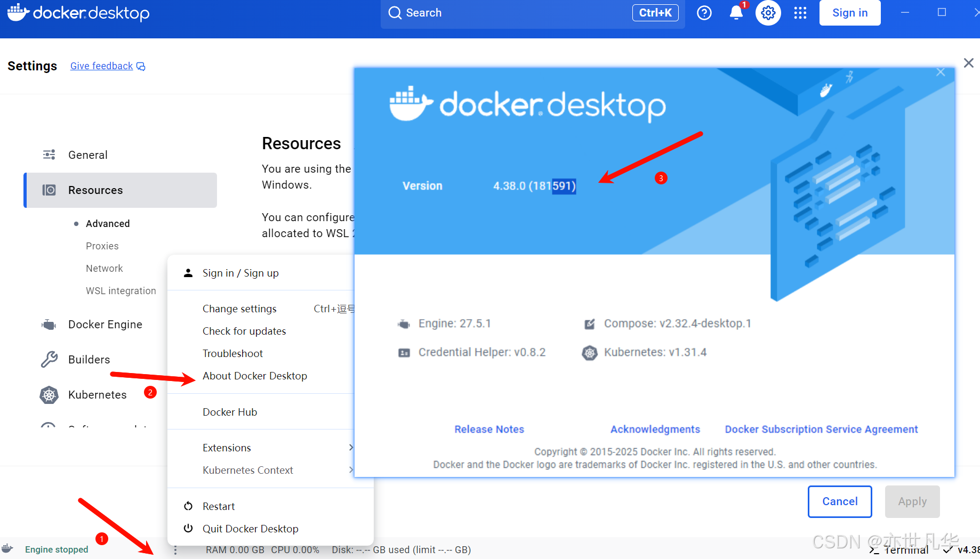The image size is (980, 559).
Task: Select Builders in settings sidebar
Action: click(89, 360)
